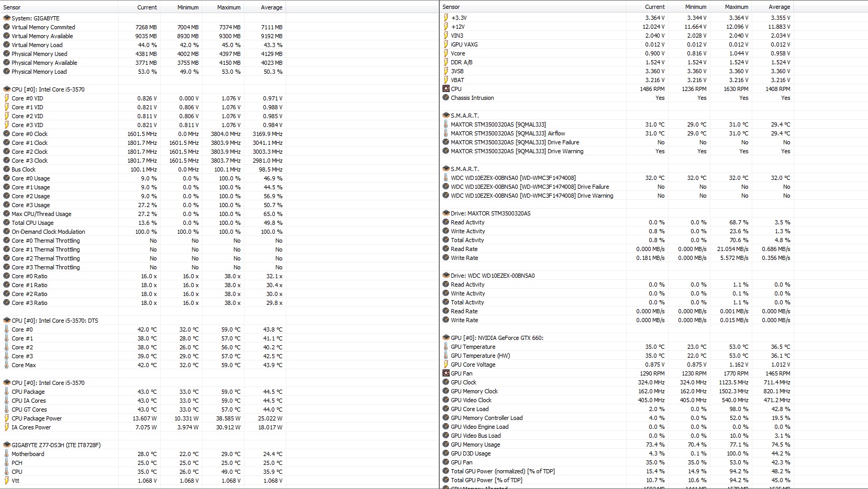Click the icon beside GPU [#0]: NVIDIA GeForce GTX 660

tap(446, 338)
